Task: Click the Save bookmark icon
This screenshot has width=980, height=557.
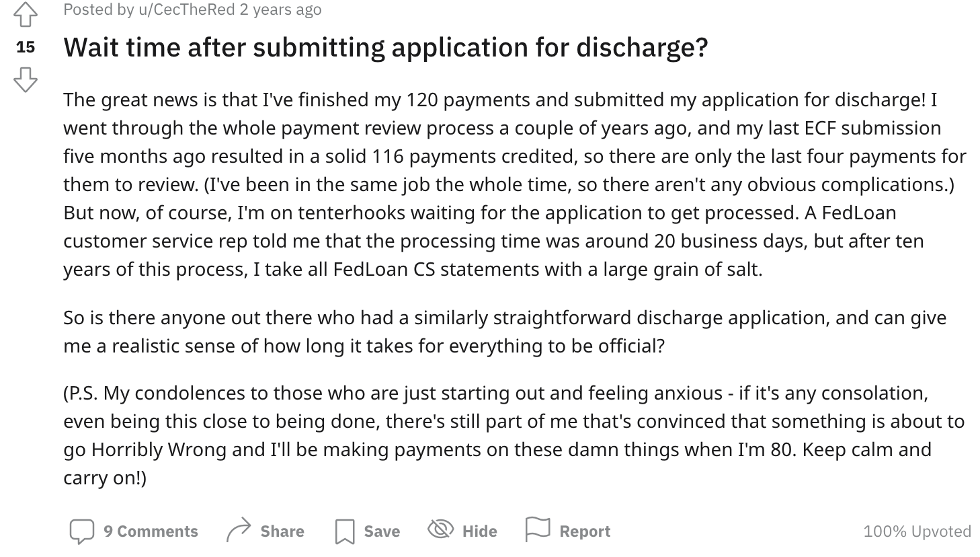Action: coord(345,531)
